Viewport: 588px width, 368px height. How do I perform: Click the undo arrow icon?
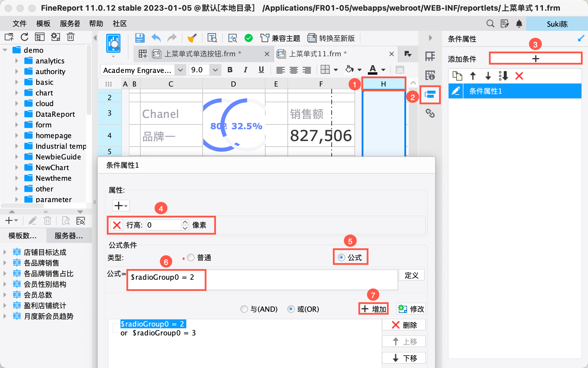(x=156, y=38)
